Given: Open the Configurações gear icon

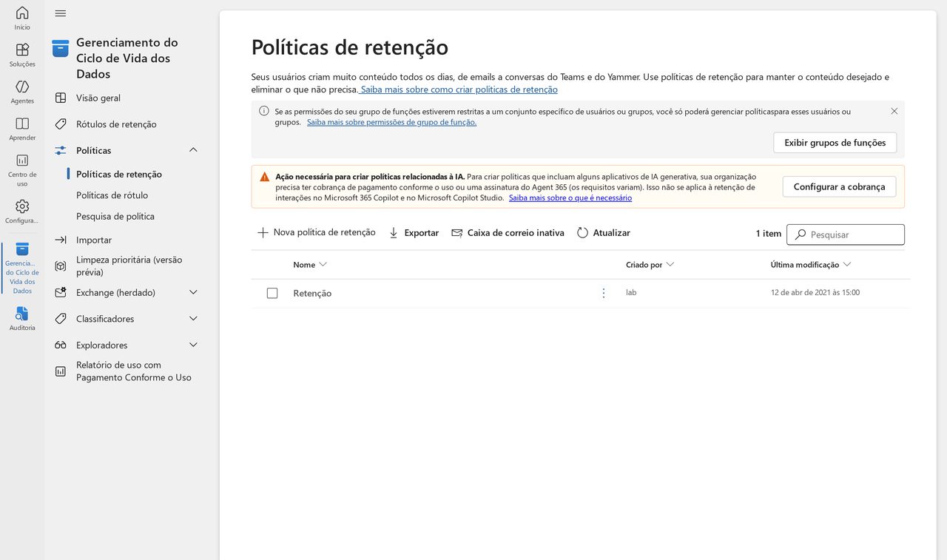Looking at the screenshot, I should click(x=22, y=206).
